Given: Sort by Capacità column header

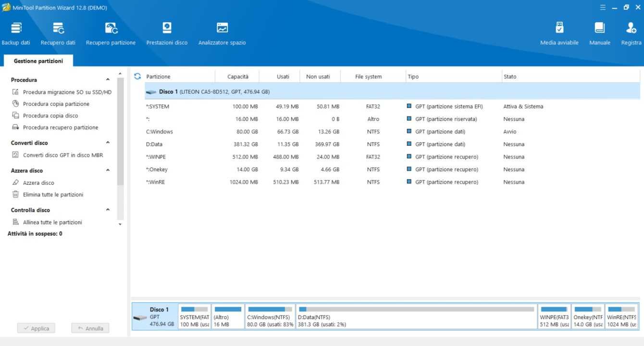Looking at the screenshot, I should coord(237,77).
